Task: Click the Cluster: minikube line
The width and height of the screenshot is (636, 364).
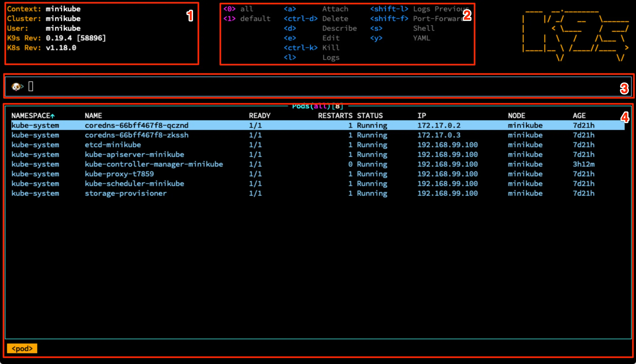Action: [44, 19]
